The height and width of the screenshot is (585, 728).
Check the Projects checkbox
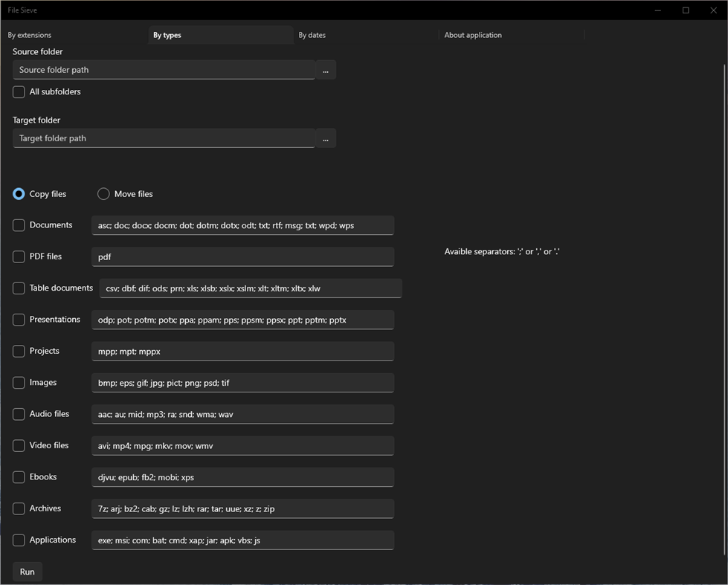tap(18, 351)
